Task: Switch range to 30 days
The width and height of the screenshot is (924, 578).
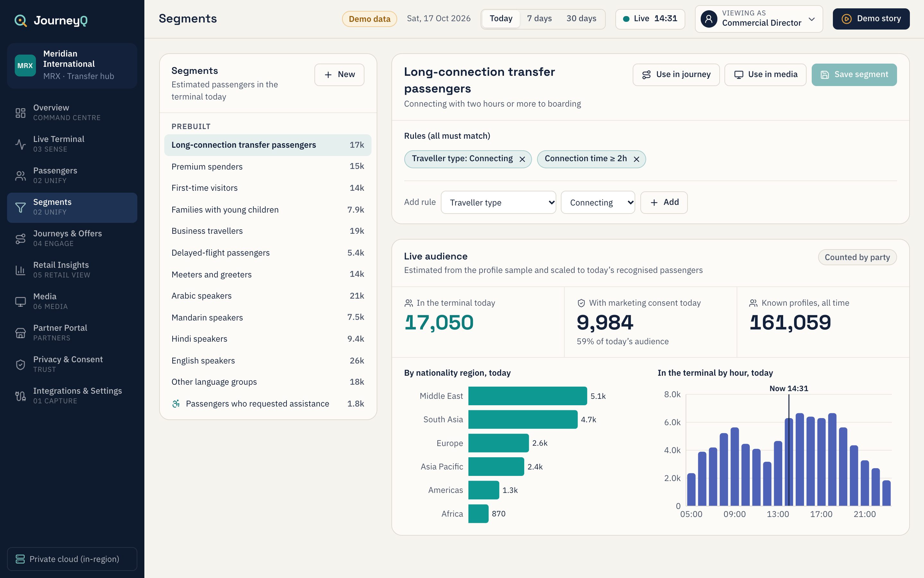Action: pyautogui.click(x=581, y=19)
